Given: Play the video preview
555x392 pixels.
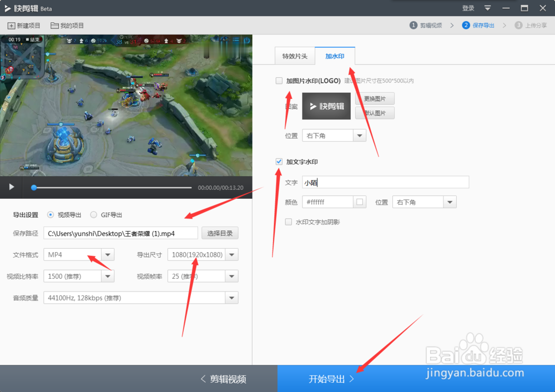Looking at the screenshot, I should tap(11, 187).
